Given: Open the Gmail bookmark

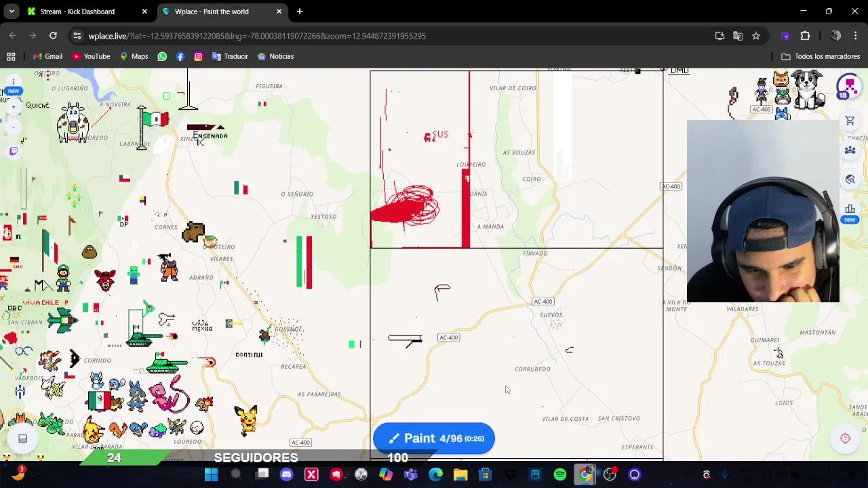Looking at the screenshot, I should [47, 56].
